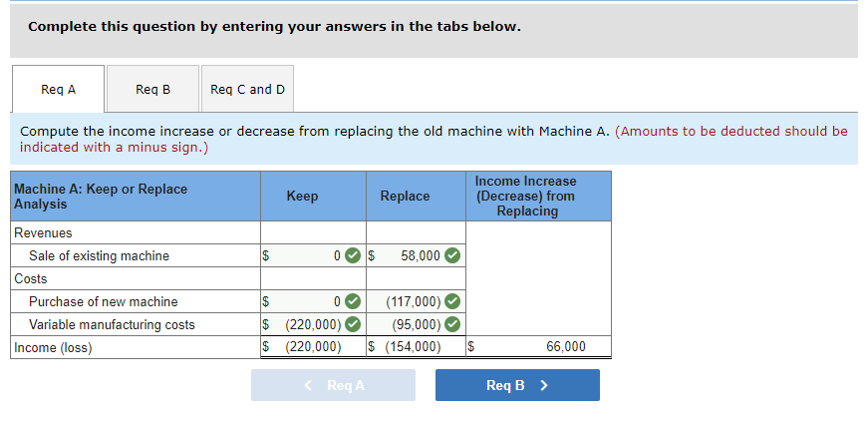Click the left chevron on Req A button

(x=308, y=385)
